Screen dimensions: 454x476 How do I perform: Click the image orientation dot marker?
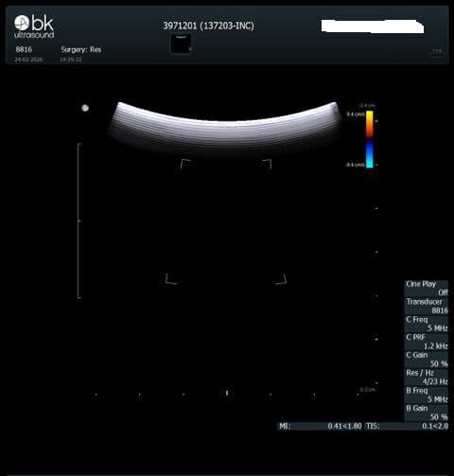point(85,108)
